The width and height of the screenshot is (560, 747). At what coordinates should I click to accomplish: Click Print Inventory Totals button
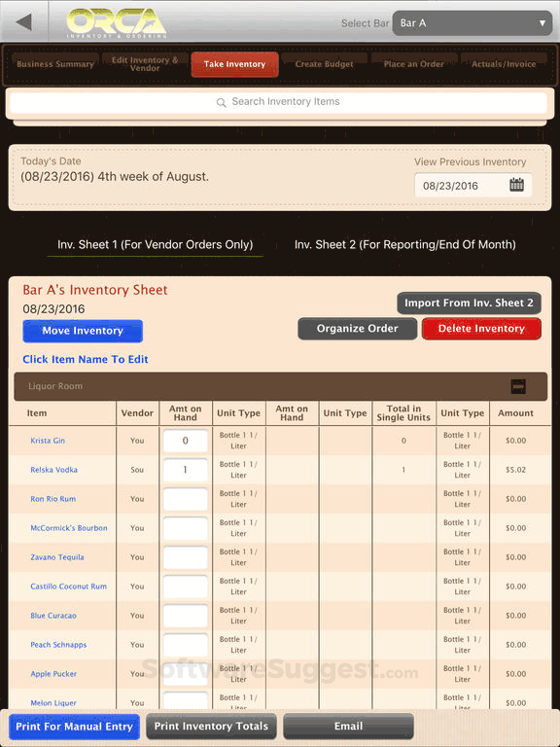(x=211, y=727)
